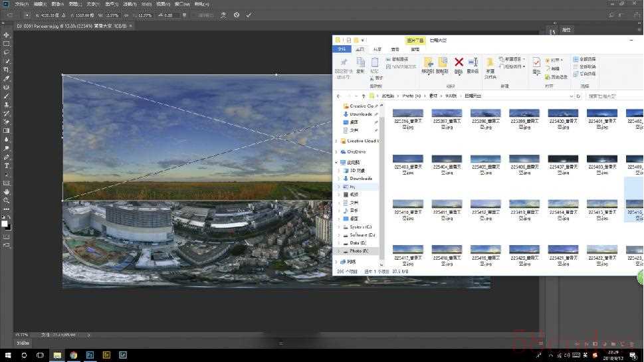Click the Rename icon in Explorer ribbon
Image resolution: width=644 pixels, height=362 pixels.
click(473, 62)
